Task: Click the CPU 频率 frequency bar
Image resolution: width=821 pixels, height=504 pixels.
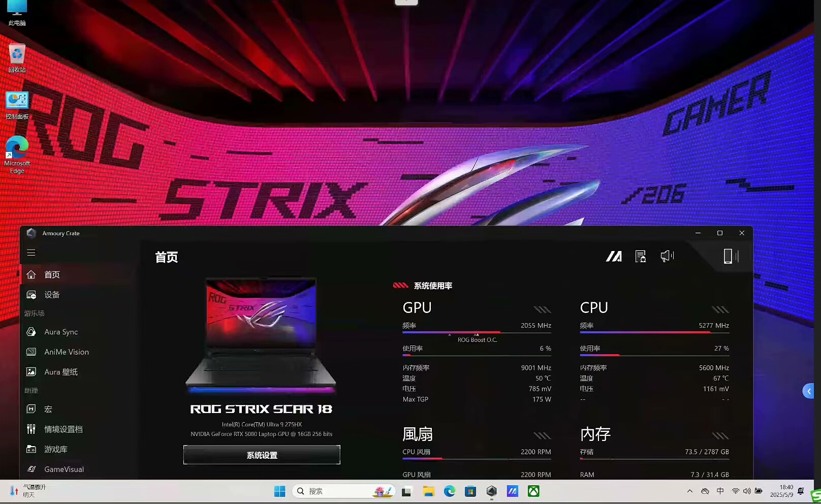Action: tap(654, 332)
